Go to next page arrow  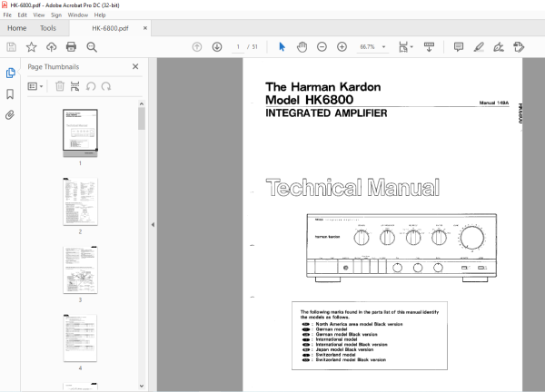(x=217, y=47)
